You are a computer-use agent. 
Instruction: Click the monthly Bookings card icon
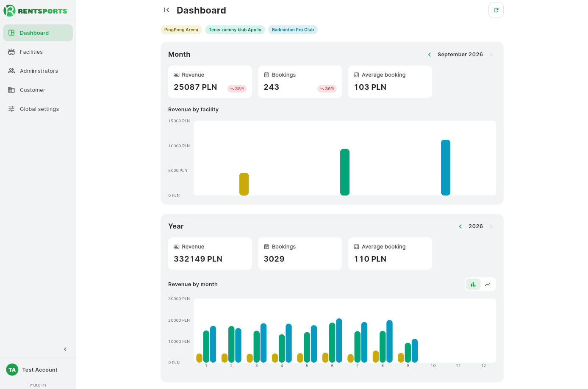pyautogui.click(x=266, y=75)
